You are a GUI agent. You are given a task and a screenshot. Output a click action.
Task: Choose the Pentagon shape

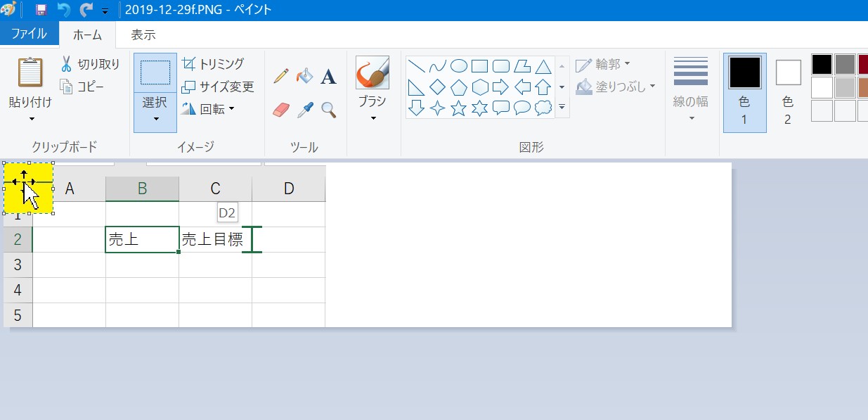point(459,87)
